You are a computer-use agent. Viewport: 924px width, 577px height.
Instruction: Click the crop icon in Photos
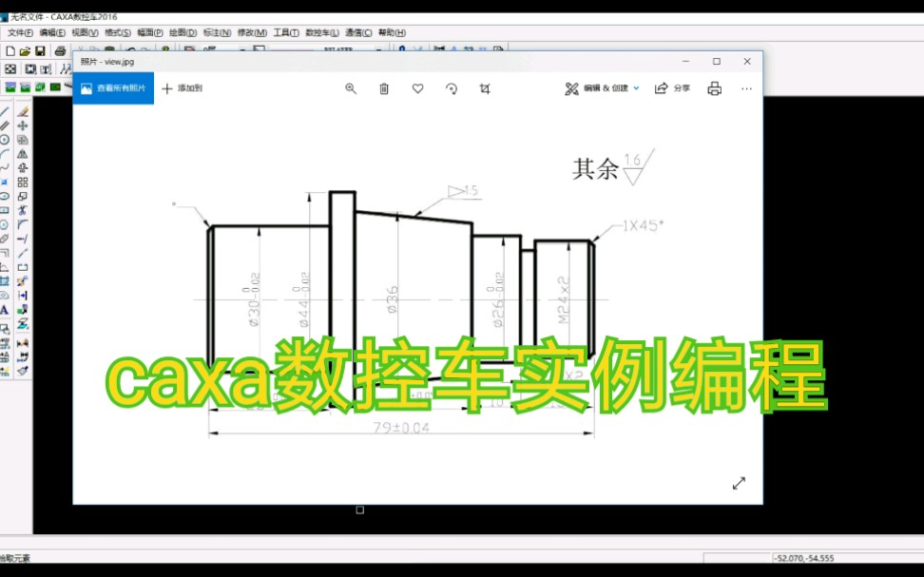tap(485, 88)
